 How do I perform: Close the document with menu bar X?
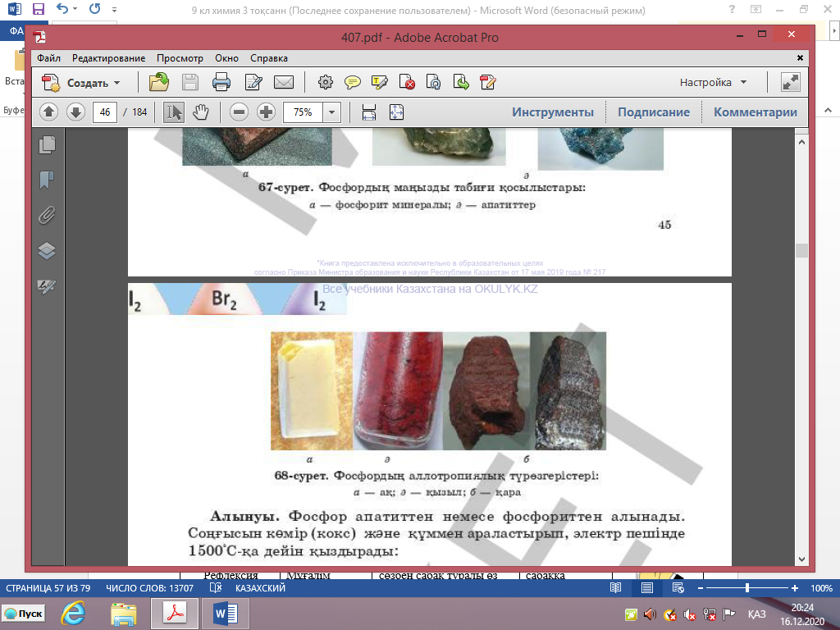[x=800, y=58]
